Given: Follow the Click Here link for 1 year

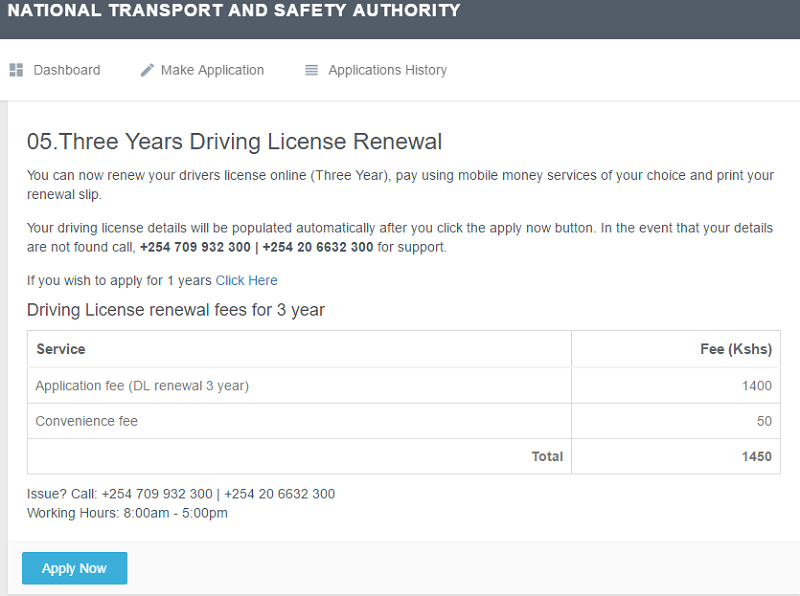Looking at the screenshot, I should 246,280.
